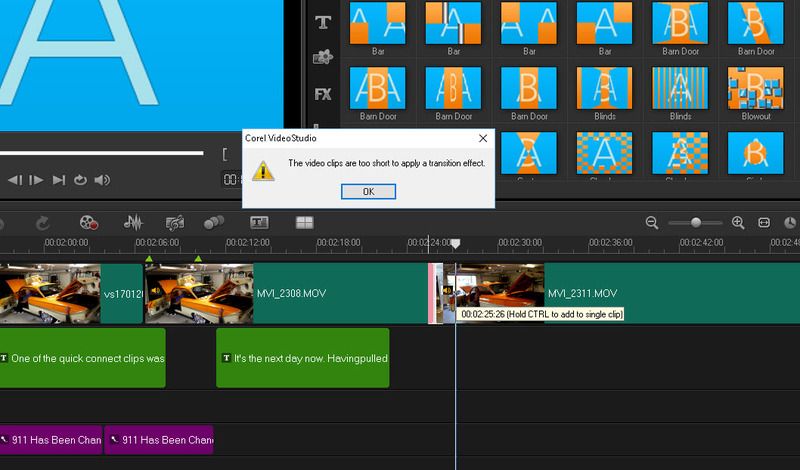800x470 pixels.
Task: Zoom in on the timeline
Action: click(738, 223)
